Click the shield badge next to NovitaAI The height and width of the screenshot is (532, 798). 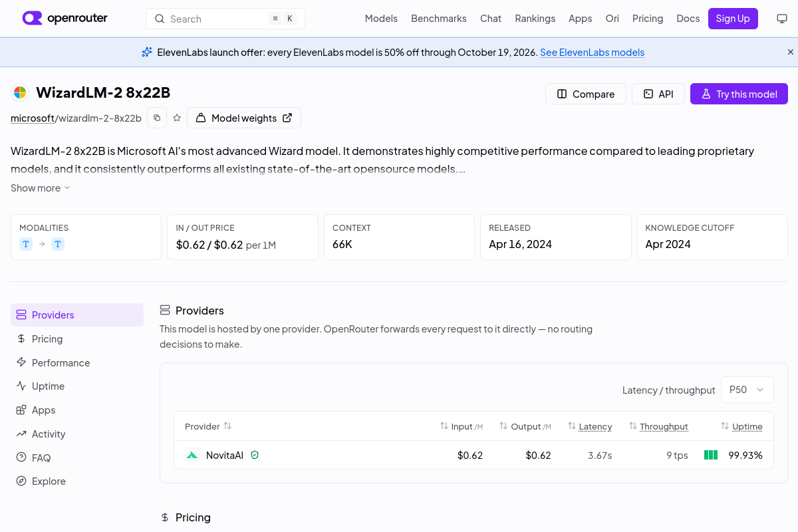(x=255, y=455)
